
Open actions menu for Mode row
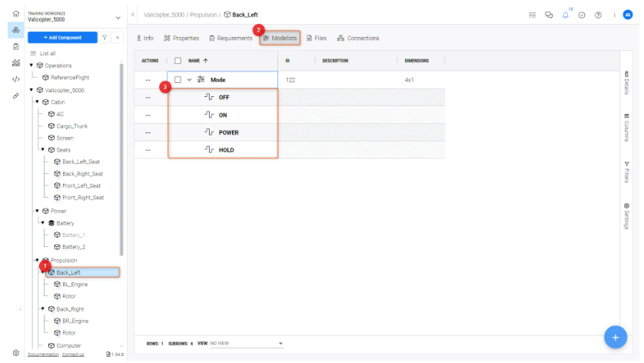click(x=148, y=80)
